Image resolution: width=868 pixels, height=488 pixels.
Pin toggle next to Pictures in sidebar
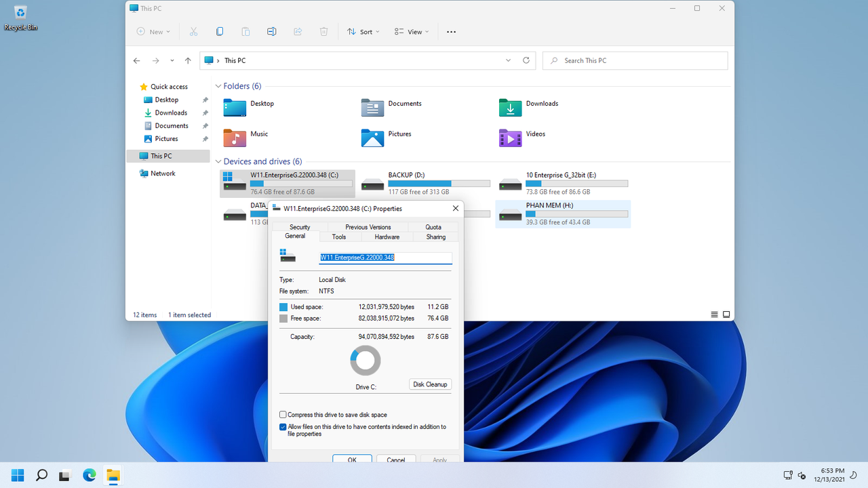(x=205, y=138)
